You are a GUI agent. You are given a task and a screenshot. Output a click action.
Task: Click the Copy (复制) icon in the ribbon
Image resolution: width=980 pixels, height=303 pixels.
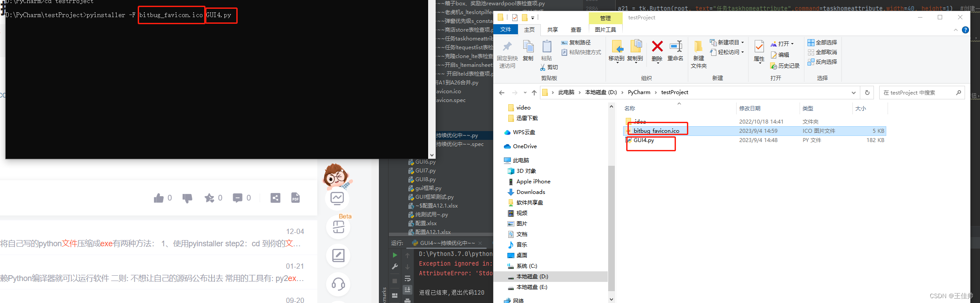[x=528, y=47]
